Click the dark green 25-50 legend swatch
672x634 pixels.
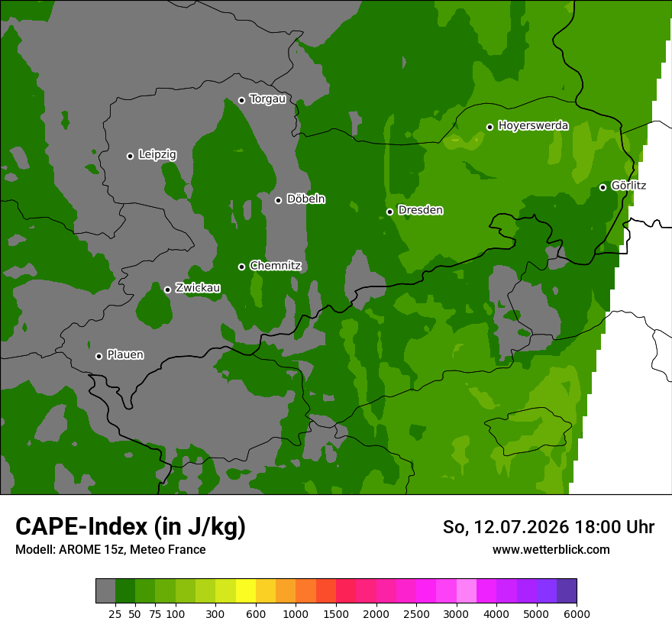click(125, 590)
